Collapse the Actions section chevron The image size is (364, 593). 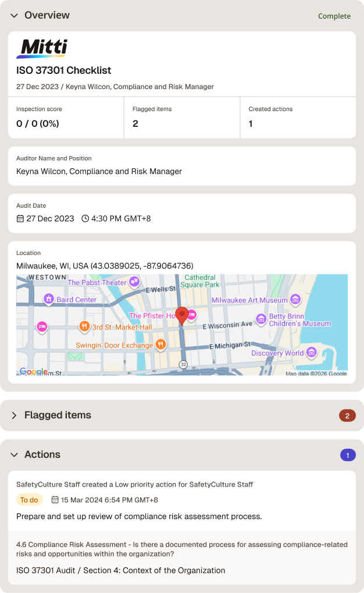(15, 454)
